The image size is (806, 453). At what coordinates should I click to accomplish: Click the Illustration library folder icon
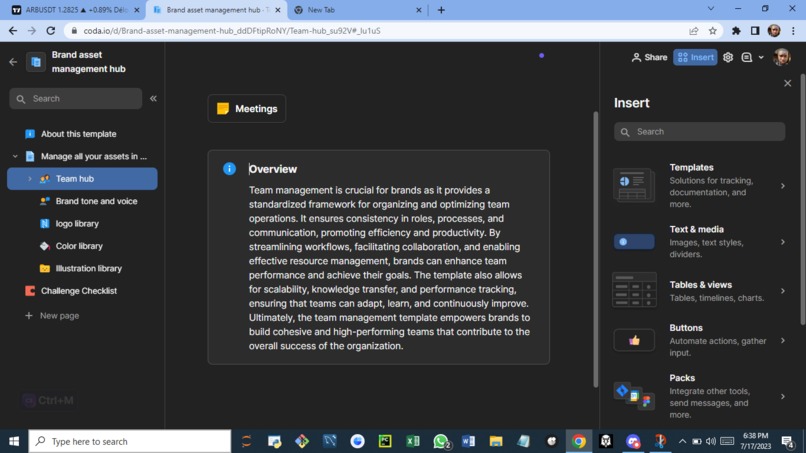point(45,268)
